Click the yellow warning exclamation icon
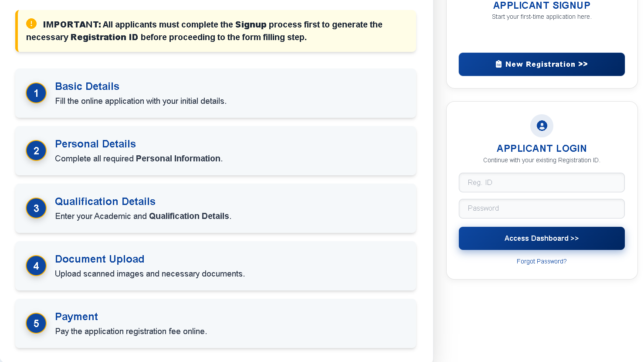The width and height of the screenshot is (644, 362). (x=31, y=24)
